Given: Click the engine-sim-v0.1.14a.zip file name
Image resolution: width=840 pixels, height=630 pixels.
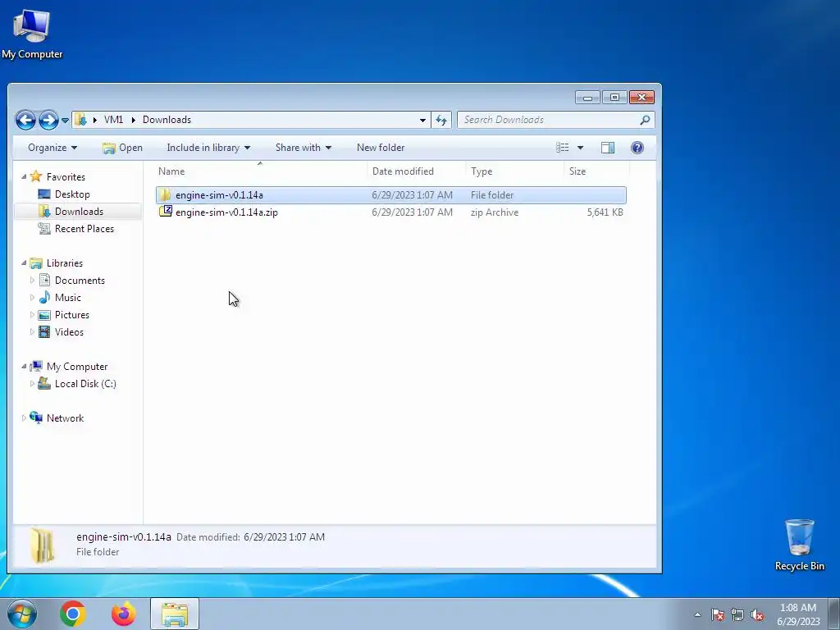Looking at the screenshot, I should click(226, 212).
